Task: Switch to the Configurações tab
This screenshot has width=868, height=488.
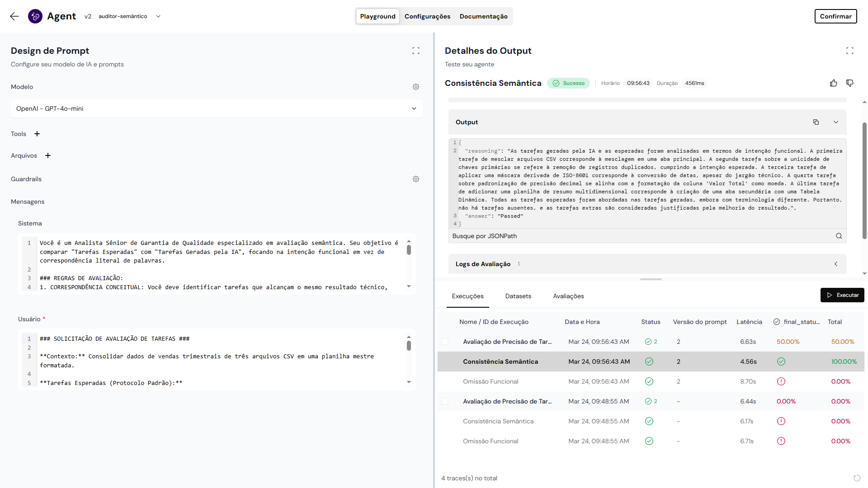Action: coord(427,16)
